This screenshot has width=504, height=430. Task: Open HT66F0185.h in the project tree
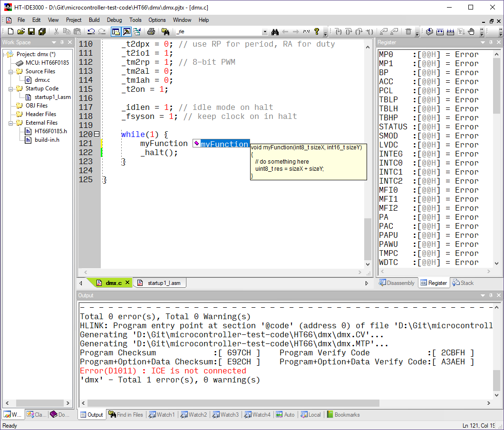[50, 131]
